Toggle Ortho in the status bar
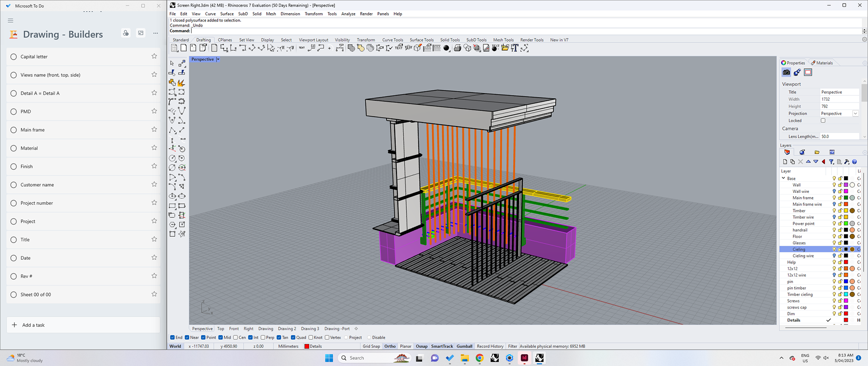Image resolution: width=868 pixels, height=366 pixels. point(390,347)
